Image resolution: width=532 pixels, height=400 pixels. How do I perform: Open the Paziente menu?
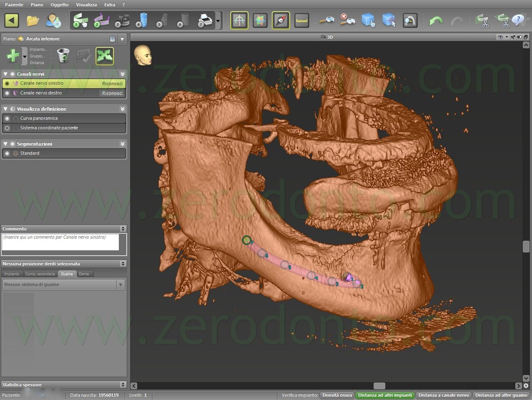(x=14, y=4)
